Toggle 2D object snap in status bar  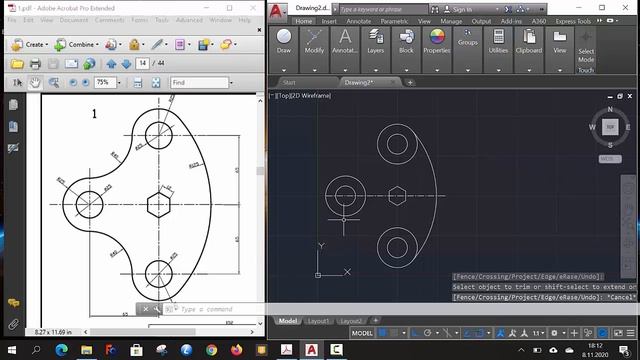(479, 333)
